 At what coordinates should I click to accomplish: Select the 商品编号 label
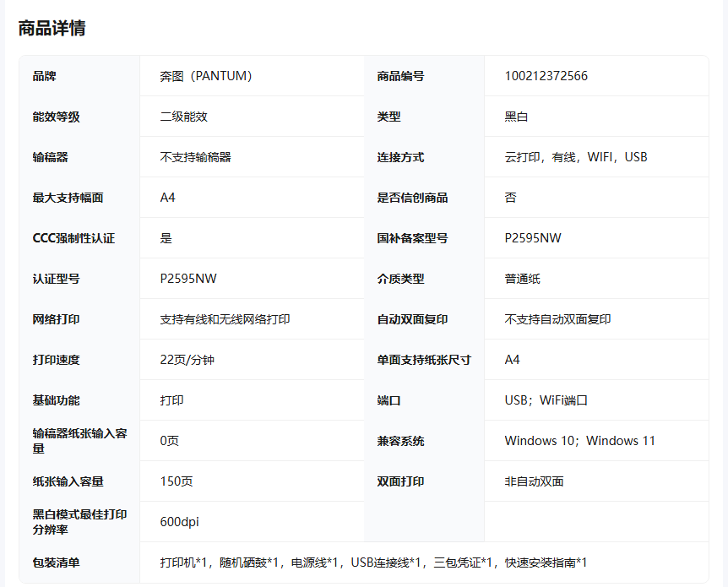pos(400,76)
